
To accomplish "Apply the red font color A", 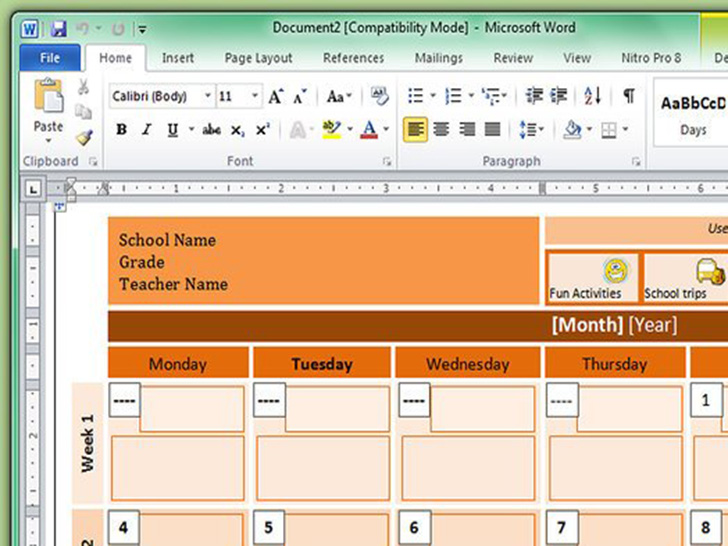I will 369,130.
